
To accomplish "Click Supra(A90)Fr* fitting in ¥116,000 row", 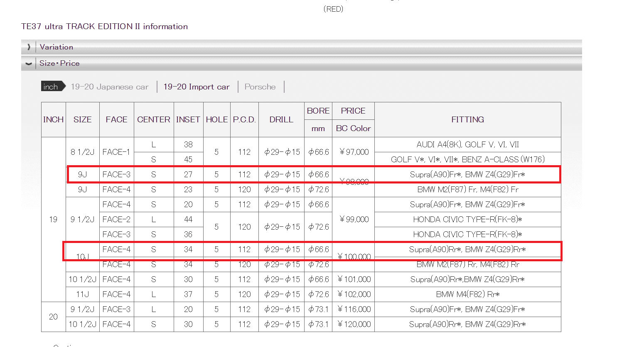I will click(468, 309).
